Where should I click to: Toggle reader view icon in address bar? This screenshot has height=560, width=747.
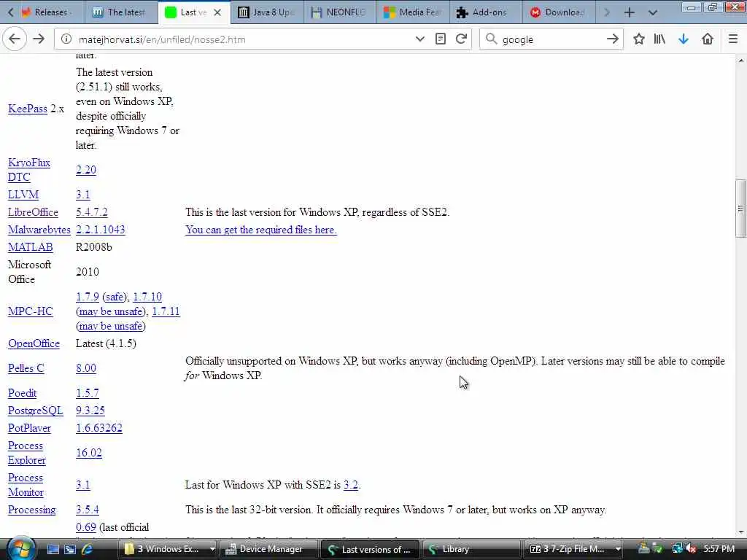(441, 39)
